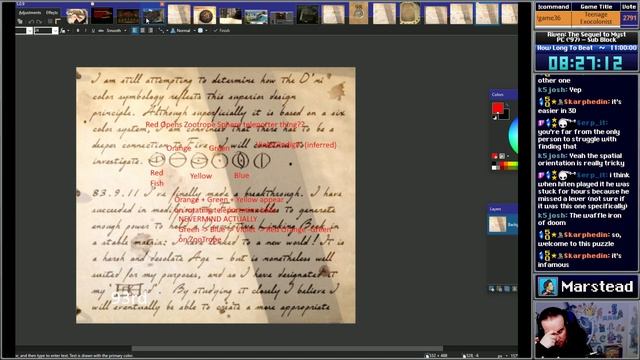Image resolution: width=640 pixels, height=360 pixels.
Task: Click the streamer webcam feed
Action: point(586,329)
